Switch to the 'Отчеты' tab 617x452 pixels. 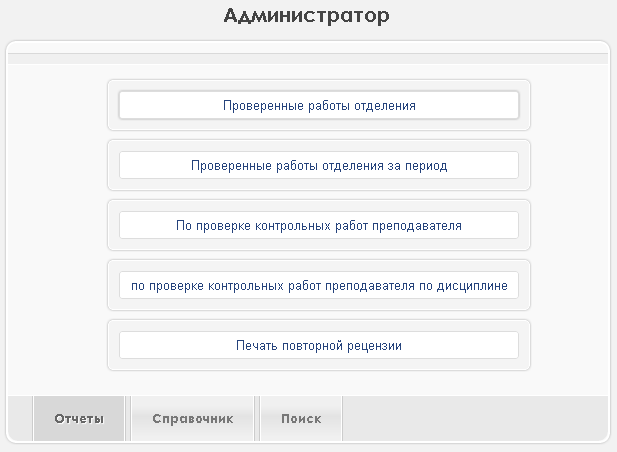click(x=79, y=419)
